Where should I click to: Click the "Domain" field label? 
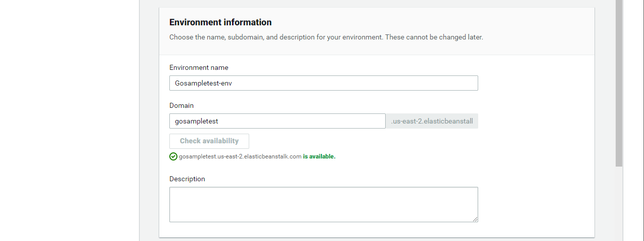pyautogui.click(x=181, y=105)
